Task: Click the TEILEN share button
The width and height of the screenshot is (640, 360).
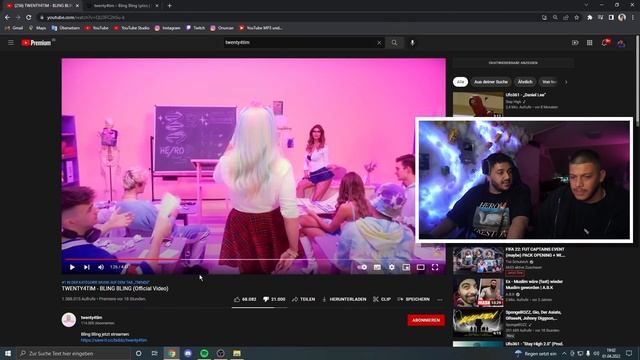Action: click(304, 299)
